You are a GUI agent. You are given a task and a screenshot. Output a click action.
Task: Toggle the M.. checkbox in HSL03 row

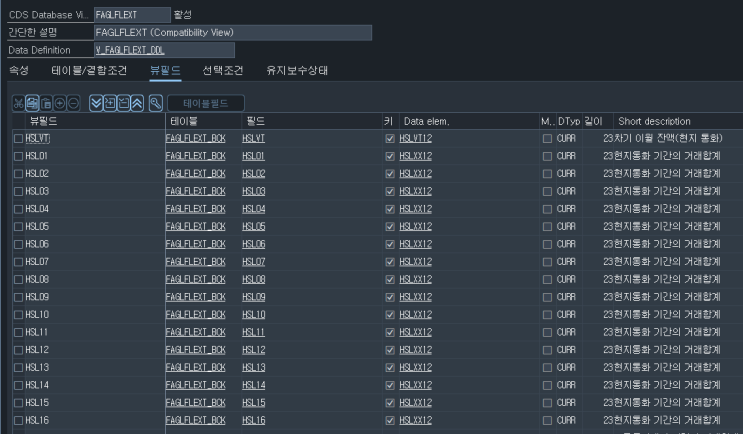547,191
